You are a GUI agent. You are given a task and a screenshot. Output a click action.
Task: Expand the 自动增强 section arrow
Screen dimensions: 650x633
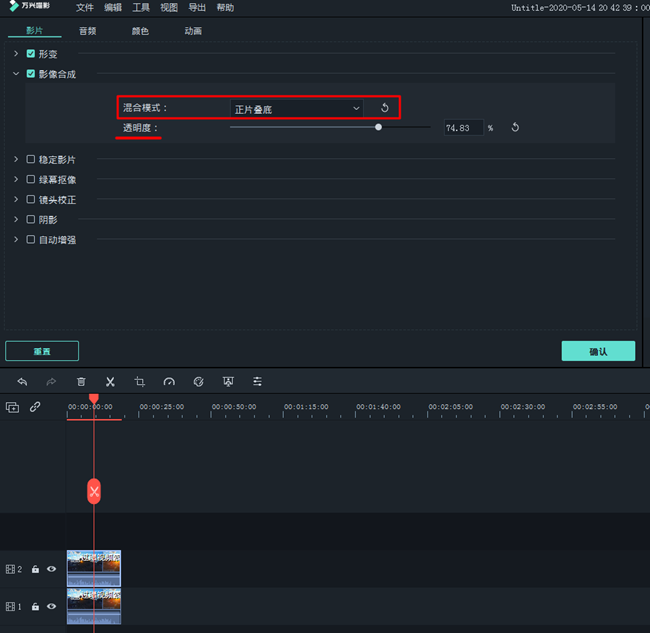pos(16,239)
